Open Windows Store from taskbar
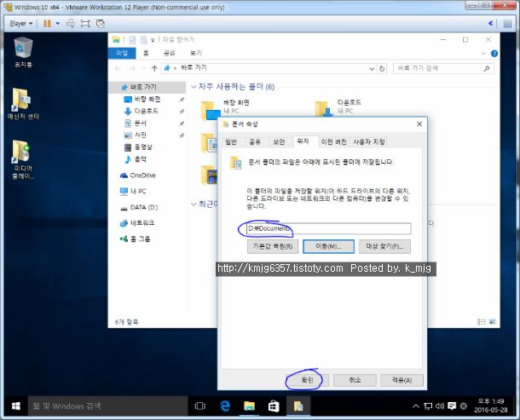 pos(274,406)
